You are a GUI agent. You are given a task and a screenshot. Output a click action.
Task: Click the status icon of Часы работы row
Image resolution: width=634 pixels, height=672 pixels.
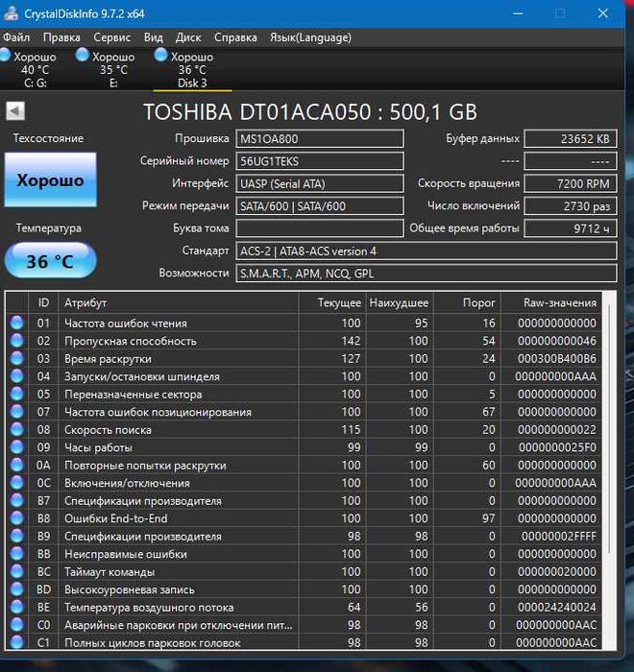coord(16,447)
